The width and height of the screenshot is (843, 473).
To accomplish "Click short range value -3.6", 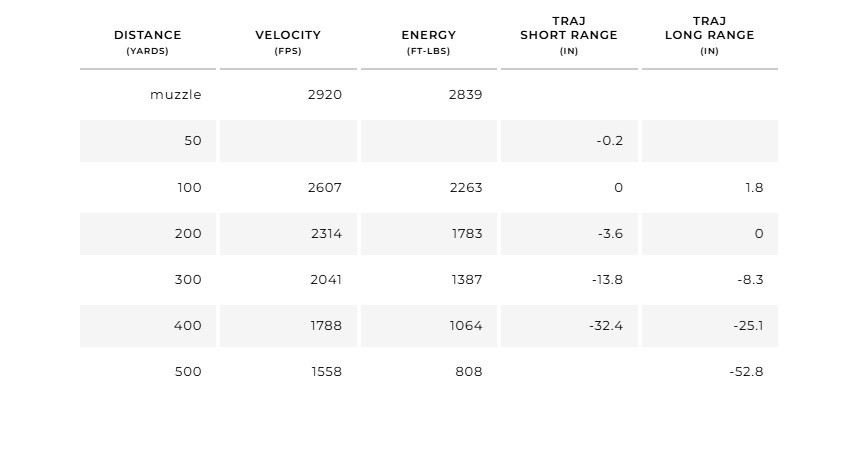I will (x=610, y=234).
